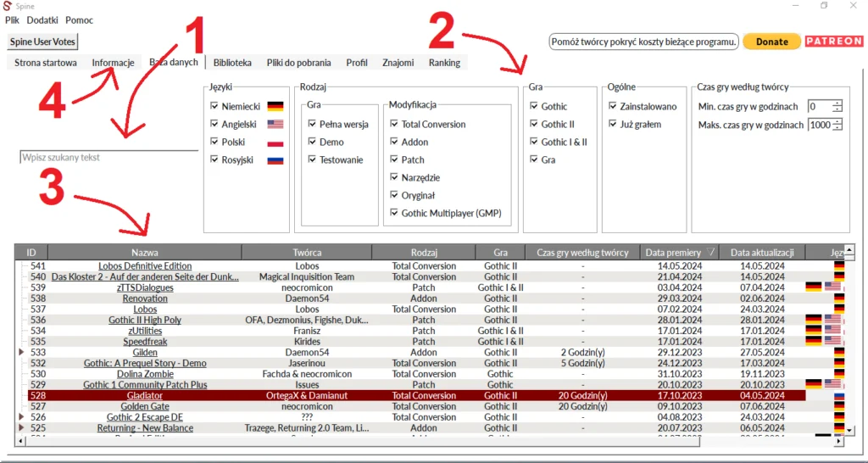Expand the row 526 Gothic 2 Escape DE
Image resolution: width=868 pixels, height=463 pixels.
tap(21, 417)
